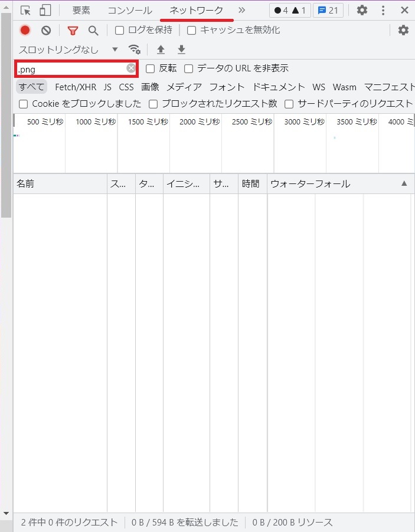The image size is (415, 532).
Task: Filter by Fetch/XHR requests
Action: (76, 87)
